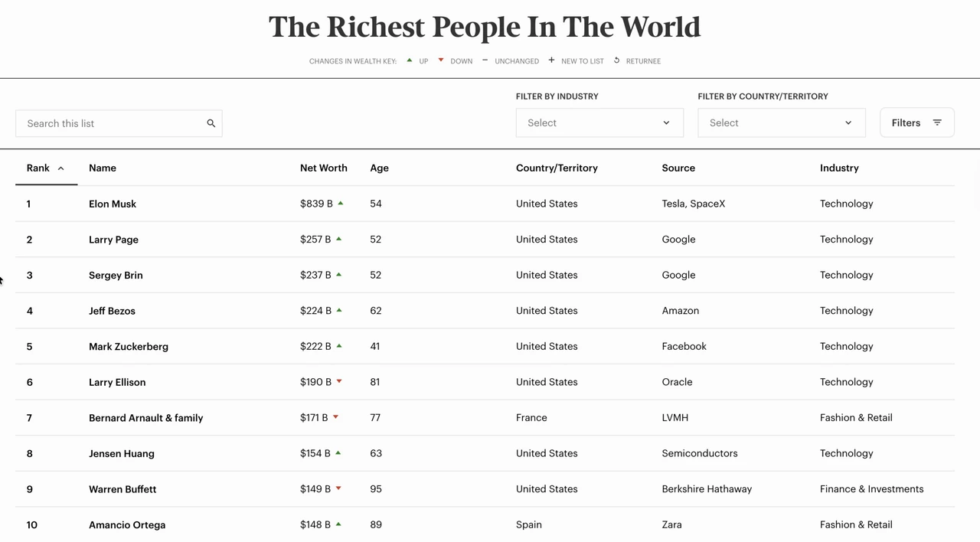Screen dimensions: 980x542
Task: Open Elon Musk's profile link
Action: pyautogui.click(x=113, y=204)
